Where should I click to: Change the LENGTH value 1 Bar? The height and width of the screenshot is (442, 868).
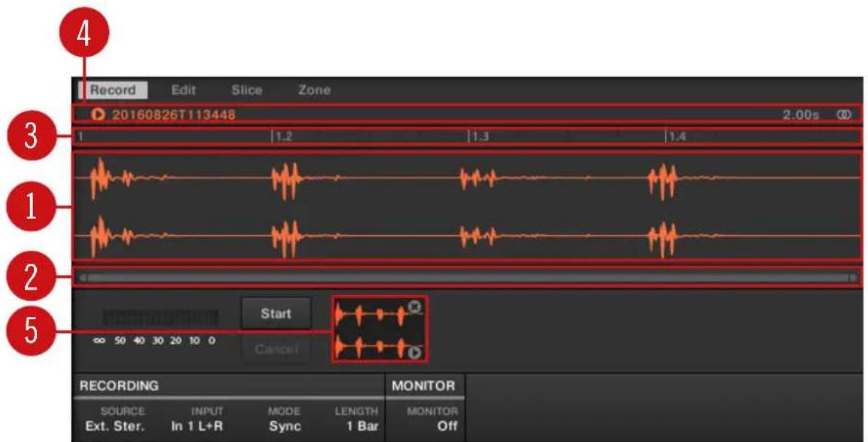[x=363, y=426]
